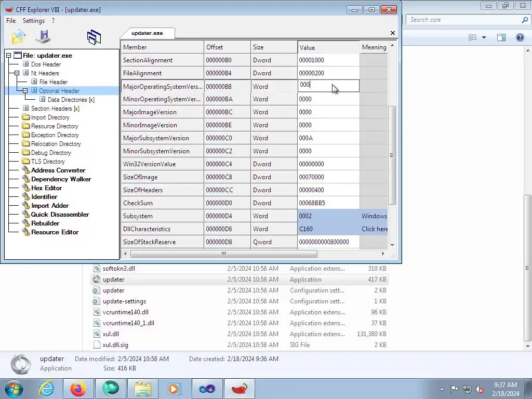The width and height of the screenshot is (532, 399).
Task: Toggle Explorer preview pane icon
Action: [501, 37]
